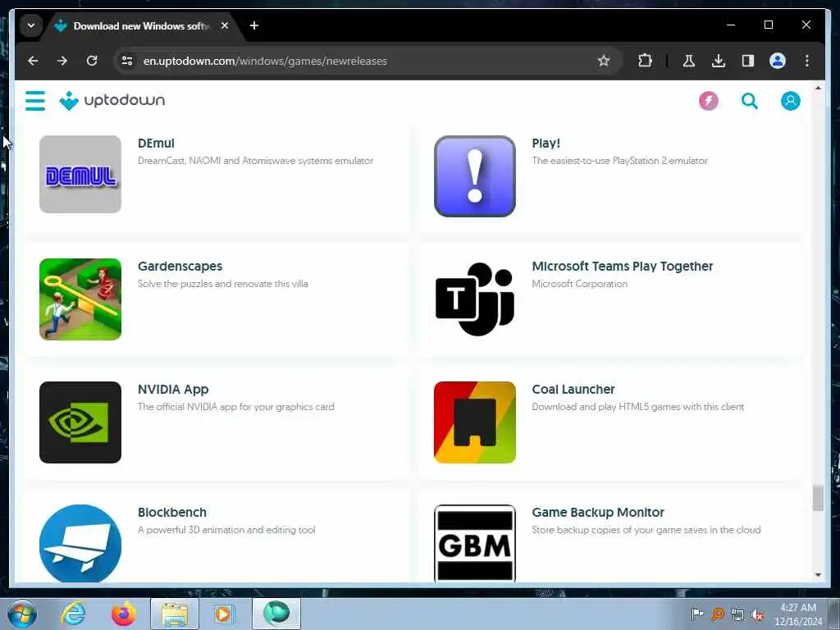Click 'A powerful 3D animation and editing tool'
Screen dimensions: 840x630
point(226,530)
